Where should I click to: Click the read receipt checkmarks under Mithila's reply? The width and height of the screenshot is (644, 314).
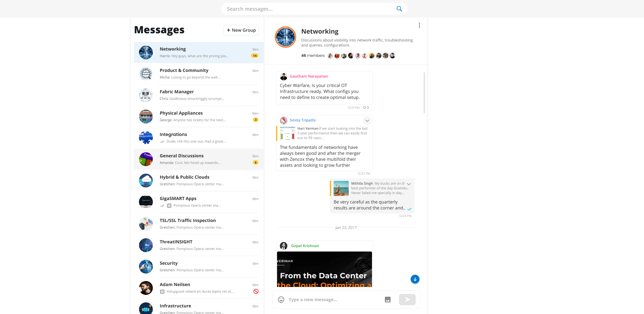click(409, 208)
